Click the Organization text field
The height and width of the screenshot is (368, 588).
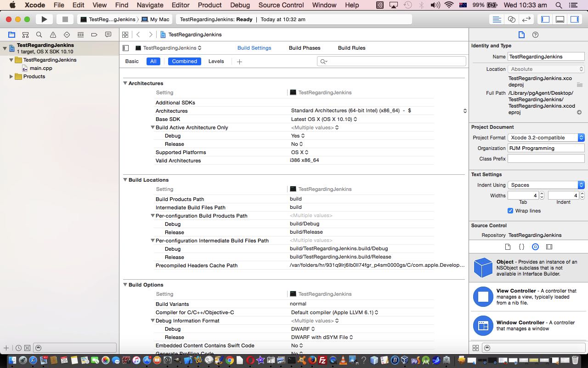(x=546, y=148)
